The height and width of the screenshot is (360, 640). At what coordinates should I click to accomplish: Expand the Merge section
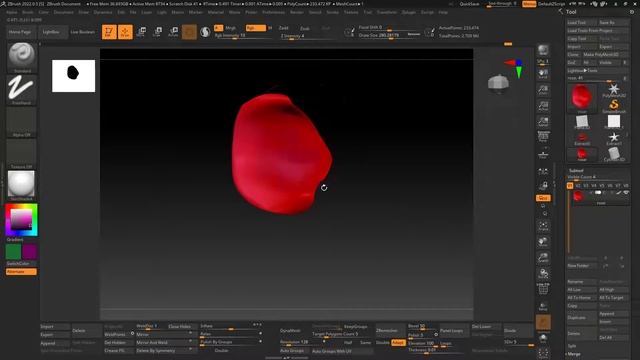[x=574, y=354]
